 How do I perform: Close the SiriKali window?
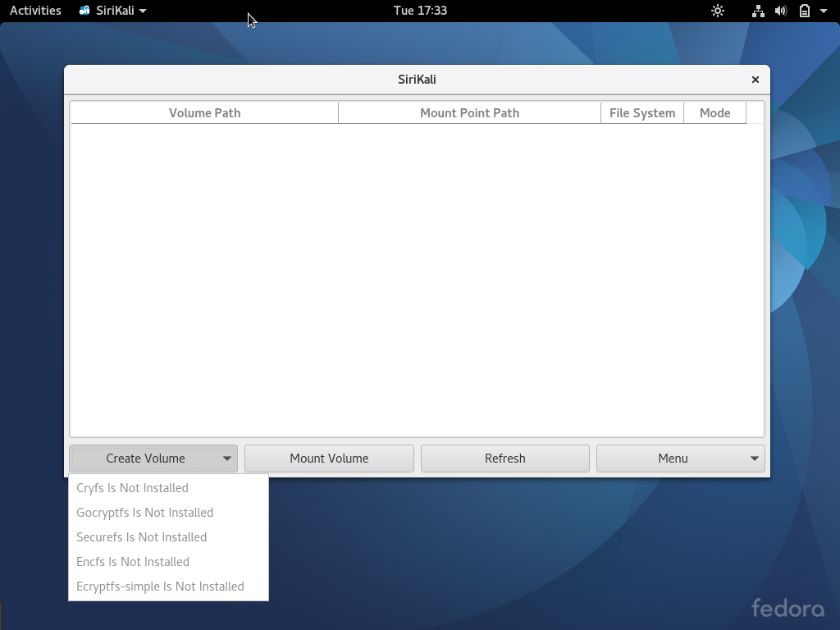[756, 80]
